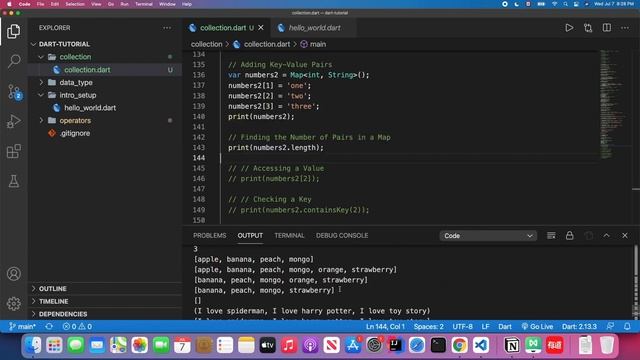Open Music app from the Dock

[x=289, y=345]
